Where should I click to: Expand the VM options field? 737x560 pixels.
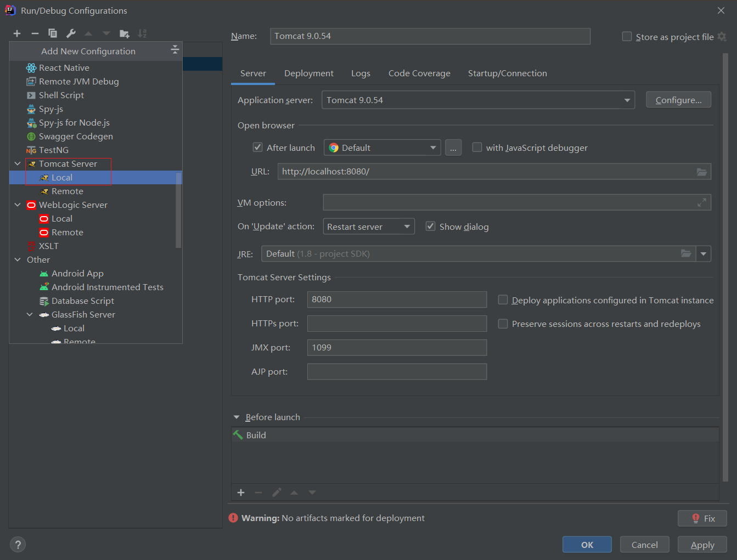pos(701,203)
